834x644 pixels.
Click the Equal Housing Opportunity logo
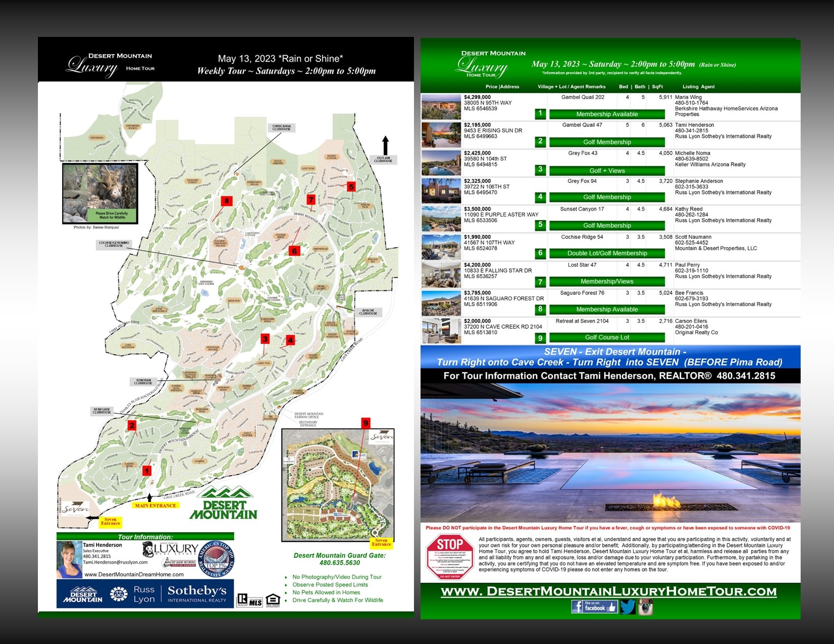[x=272, y=600]
